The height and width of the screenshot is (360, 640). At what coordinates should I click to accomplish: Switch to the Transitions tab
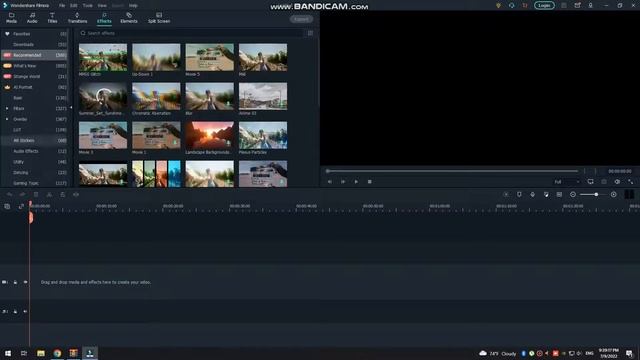77,18
